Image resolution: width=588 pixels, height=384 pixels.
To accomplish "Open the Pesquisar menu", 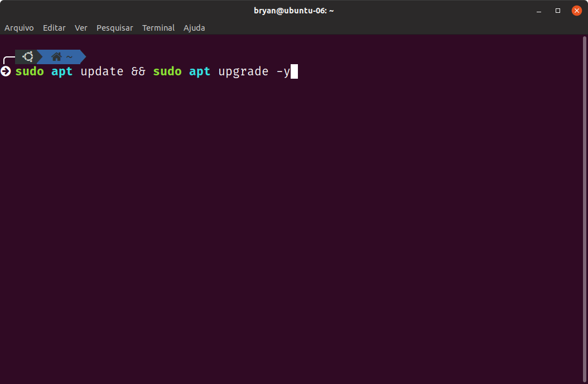I will coord(115,28).
